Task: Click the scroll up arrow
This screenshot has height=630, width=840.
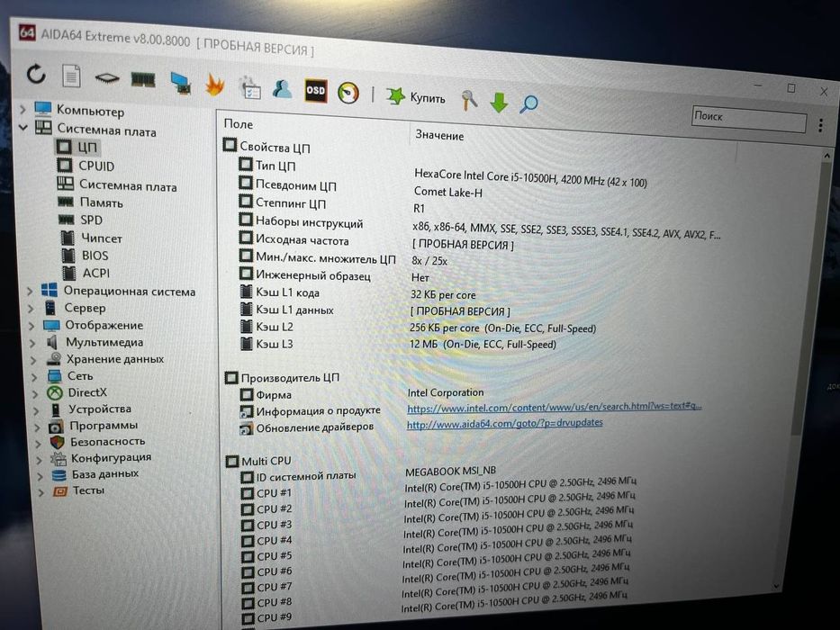Action: (826, 155)
